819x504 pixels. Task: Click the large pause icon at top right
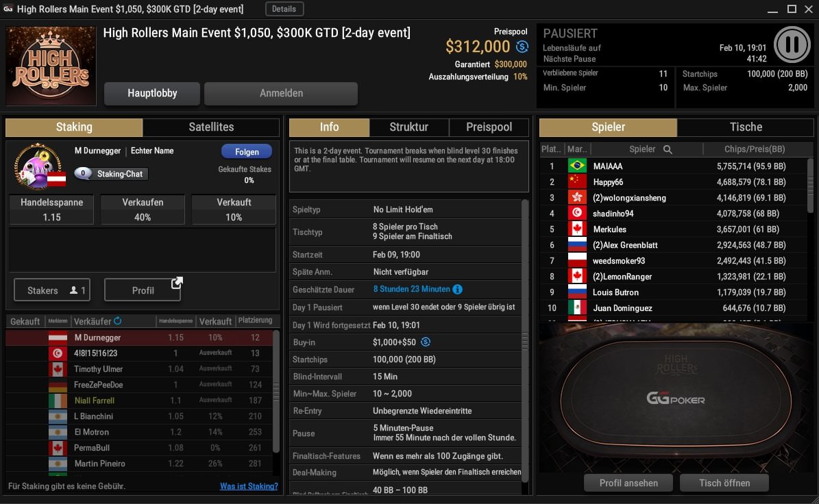pos(792,45)
